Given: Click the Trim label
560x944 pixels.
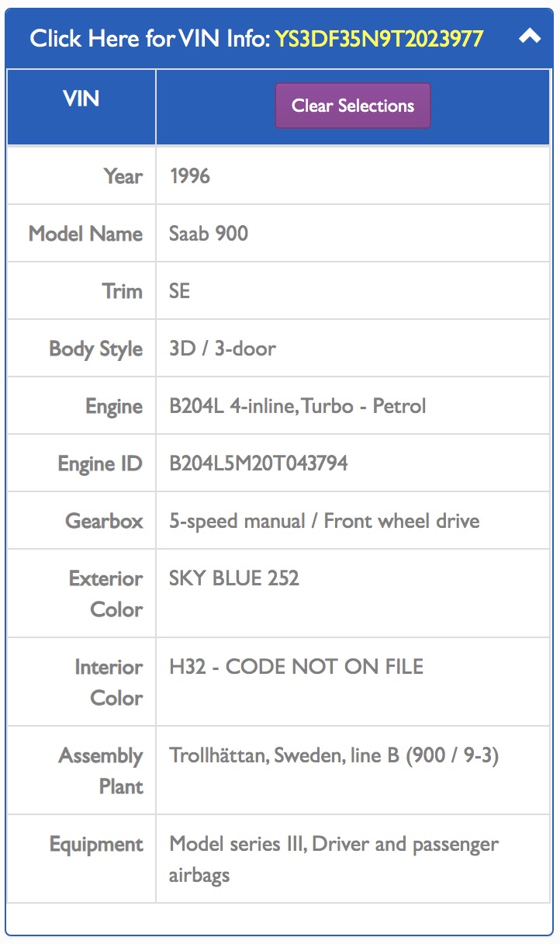Looking at the screenshot, I should [x=123, y=291].
